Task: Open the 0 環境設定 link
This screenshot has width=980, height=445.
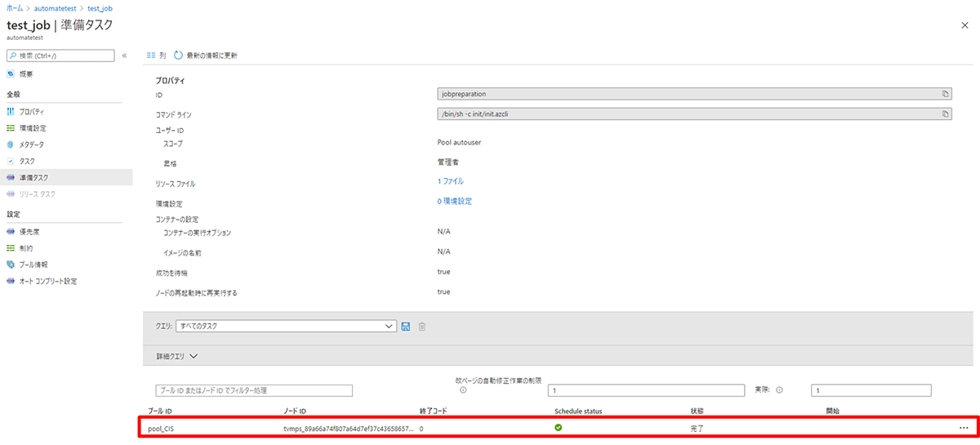Action: coord(454,201)
